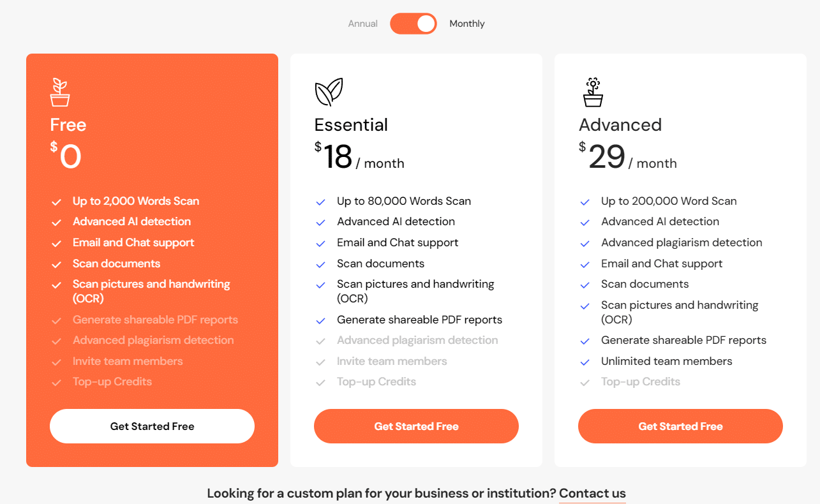Image resolution: width=820 pixels, height=504 pixels.
Task: Click the double leaf icon on Essential plan
Action: [329, 93]
